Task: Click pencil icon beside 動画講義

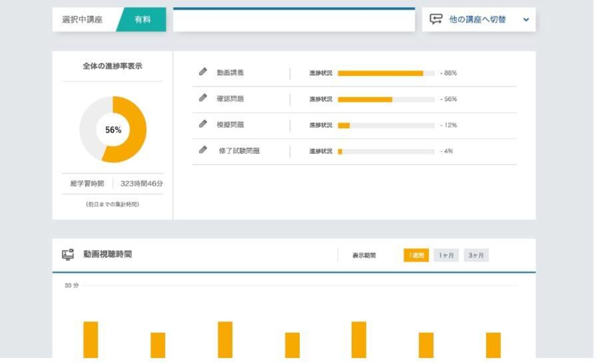Action: 203,71
